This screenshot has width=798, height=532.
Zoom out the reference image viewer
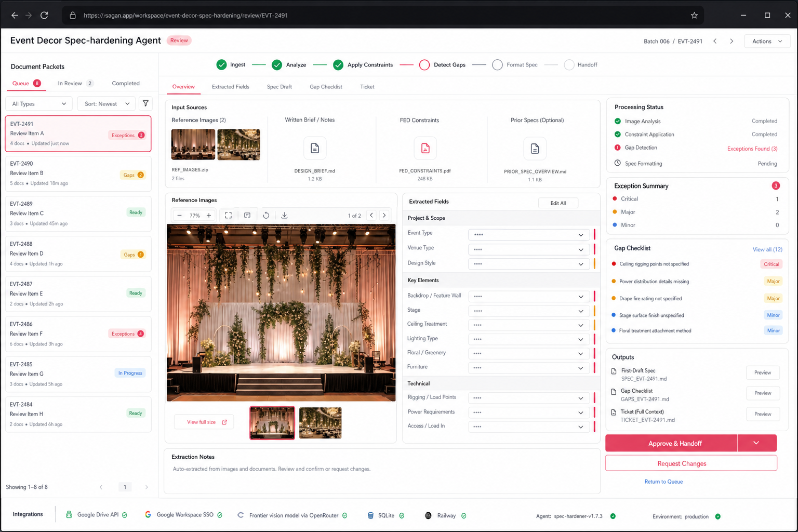(180, 216)
